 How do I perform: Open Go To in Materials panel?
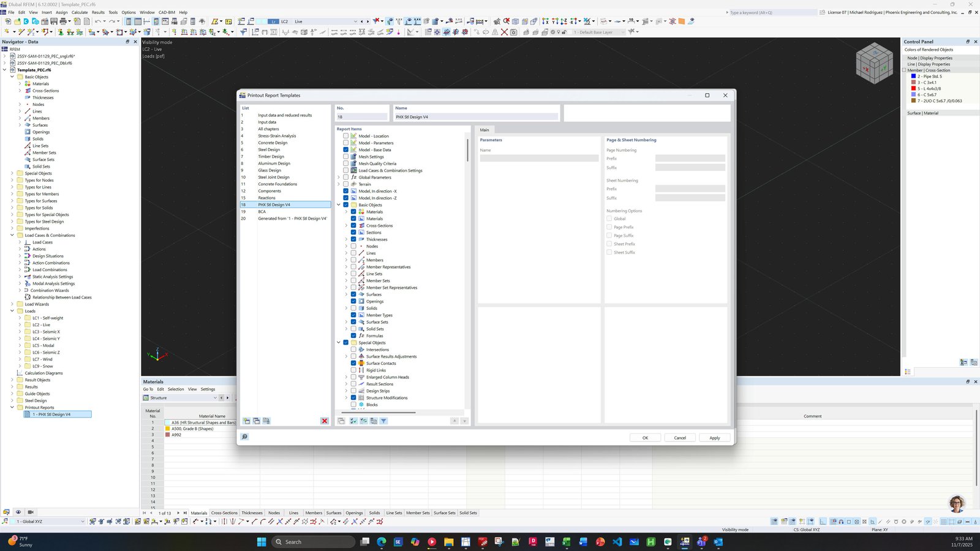(x=148, y=389)
